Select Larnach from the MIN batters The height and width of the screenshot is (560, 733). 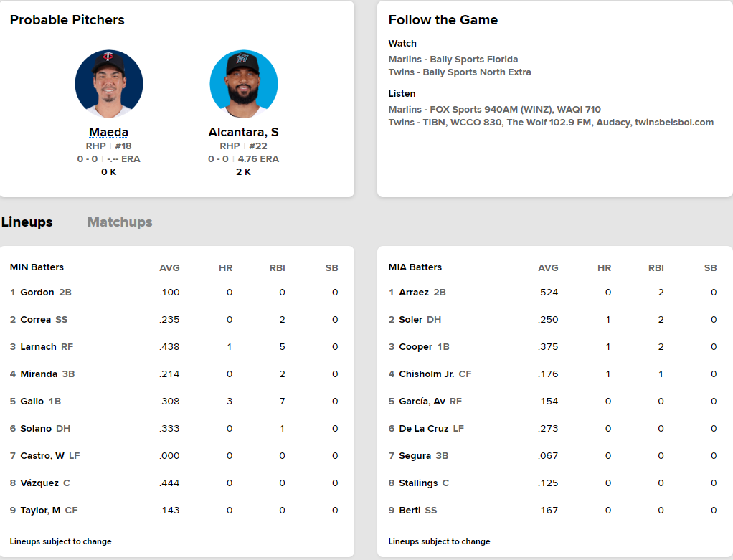pos(38,347)
